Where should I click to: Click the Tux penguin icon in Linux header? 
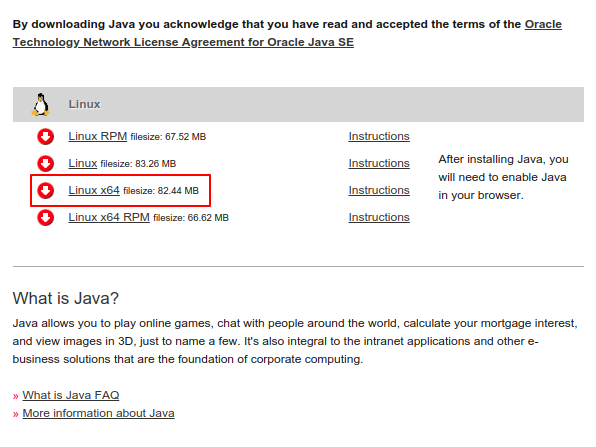coord(41,104)
